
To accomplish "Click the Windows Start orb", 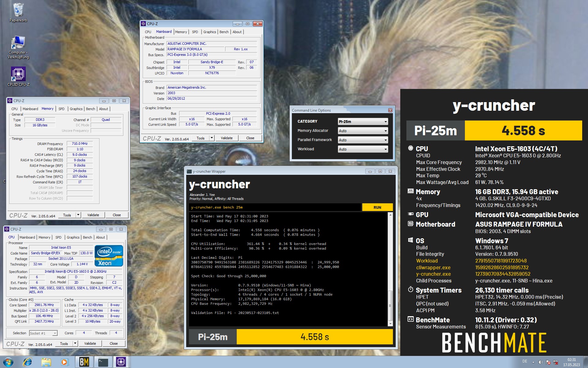I will tap(8, 362).
